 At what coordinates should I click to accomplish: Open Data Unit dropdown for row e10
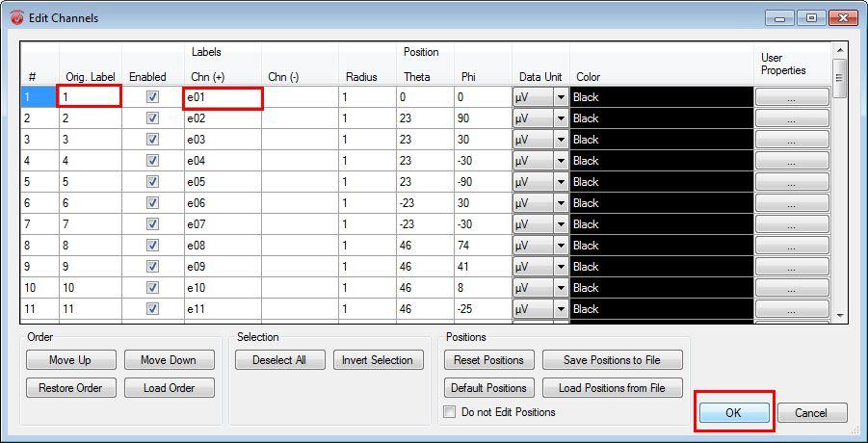coord(561,288)
